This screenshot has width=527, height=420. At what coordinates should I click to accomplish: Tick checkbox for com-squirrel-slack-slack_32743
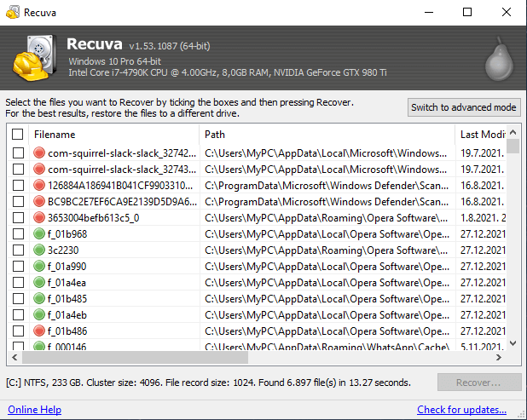click(18, 170)
